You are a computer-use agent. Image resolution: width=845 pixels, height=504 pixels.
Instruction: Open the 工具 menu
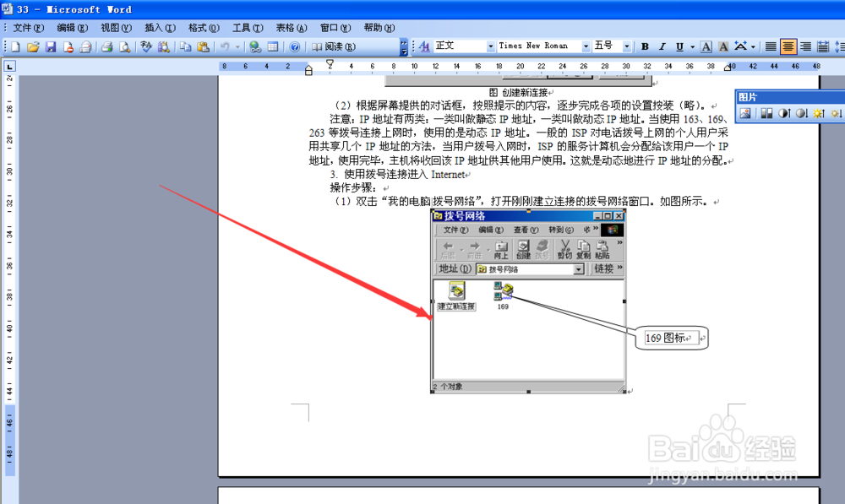point(248,28)
